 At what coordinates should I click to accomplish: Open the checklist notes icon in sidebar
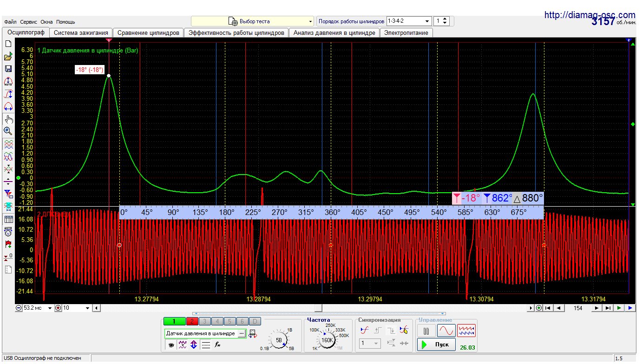coord(8,269)
